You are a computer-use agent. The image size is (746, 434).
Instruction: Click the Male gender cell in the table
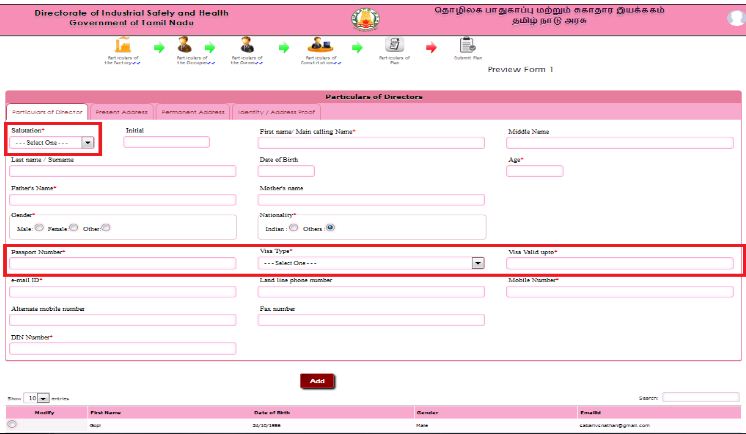(422, 425)
